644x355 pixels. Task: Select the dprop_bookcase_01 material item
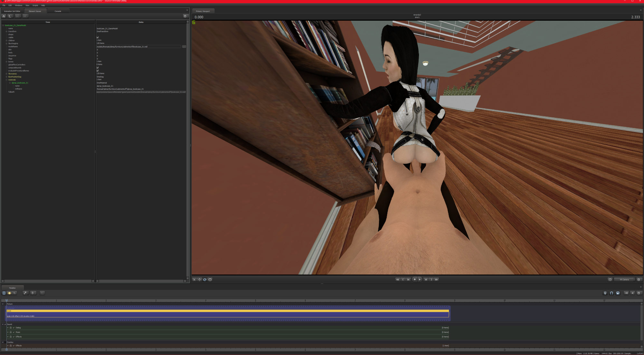click(x=20, y=83)
